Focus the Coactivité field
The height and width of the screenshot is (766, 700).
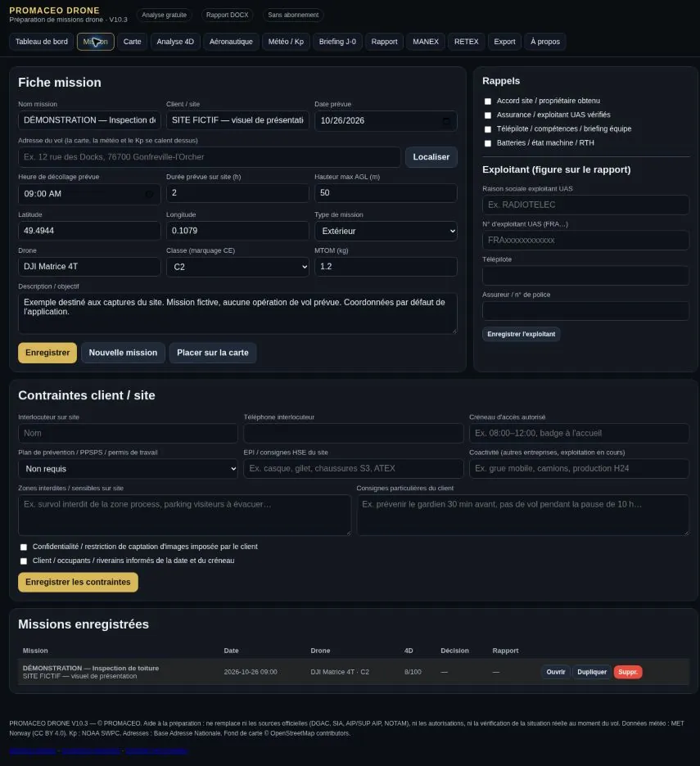(x=580, y=468)
